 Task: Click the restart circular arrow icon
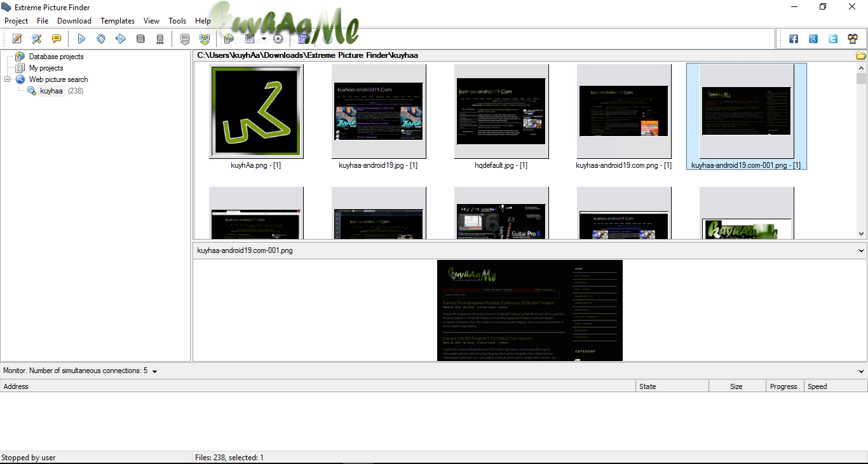tap(101, 39)
